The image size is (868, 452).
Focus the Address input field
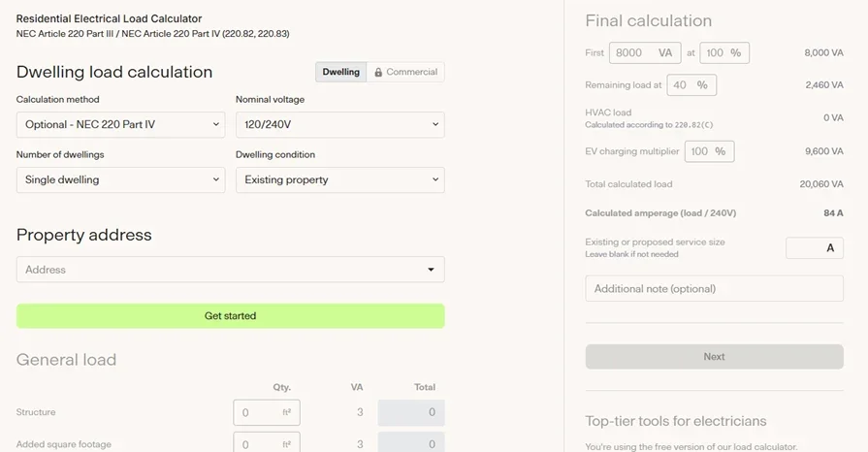(218, 270)
